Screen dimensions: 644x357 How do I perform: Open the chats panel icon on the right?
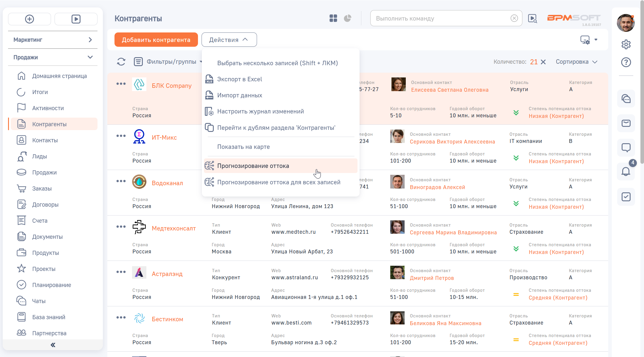click(626, 99)
